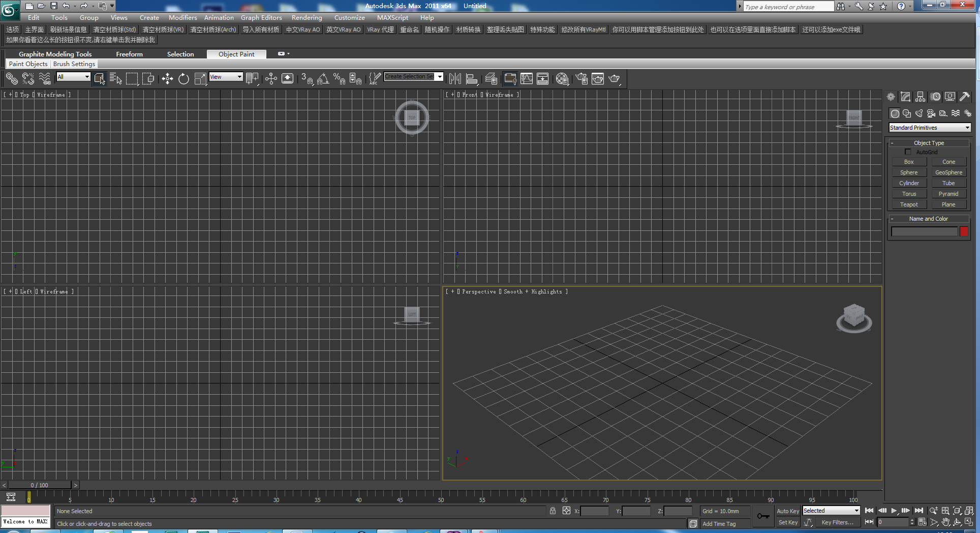Click the Teapot primitive button
The width and height of the screenshot is (980, 533).
tap(909, 204)
